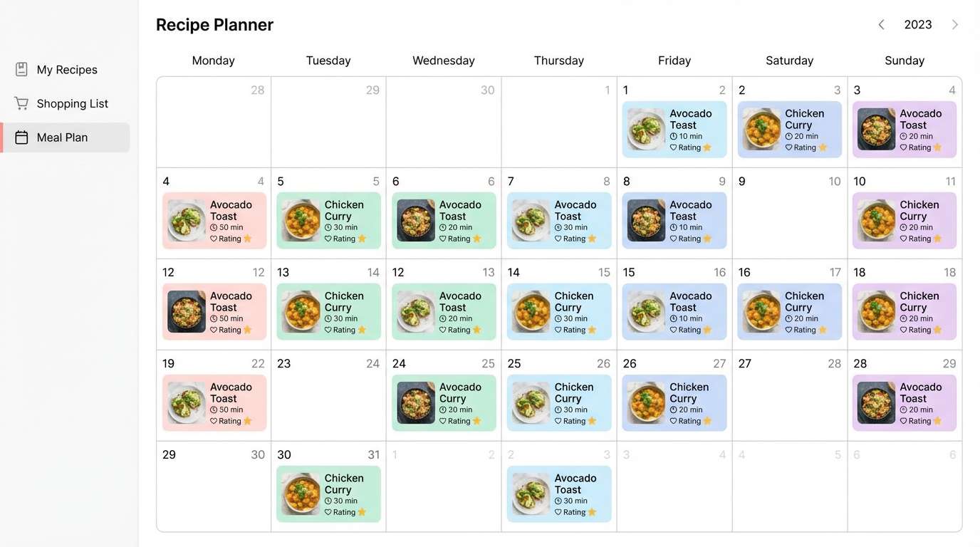Click the clock icon on June 1 Avocado Toast
The width and height of the screenshot is (980, 547).
pos(674,135)
